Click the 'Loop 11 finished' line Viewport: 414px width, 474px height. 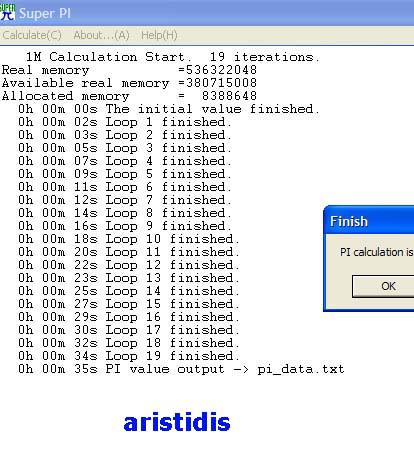129,252
